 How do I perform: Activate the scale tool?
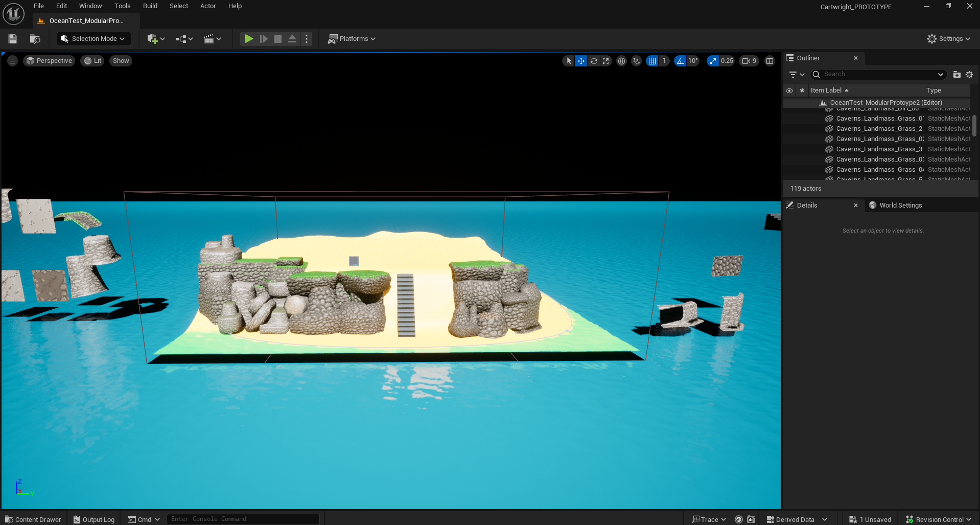606,61
